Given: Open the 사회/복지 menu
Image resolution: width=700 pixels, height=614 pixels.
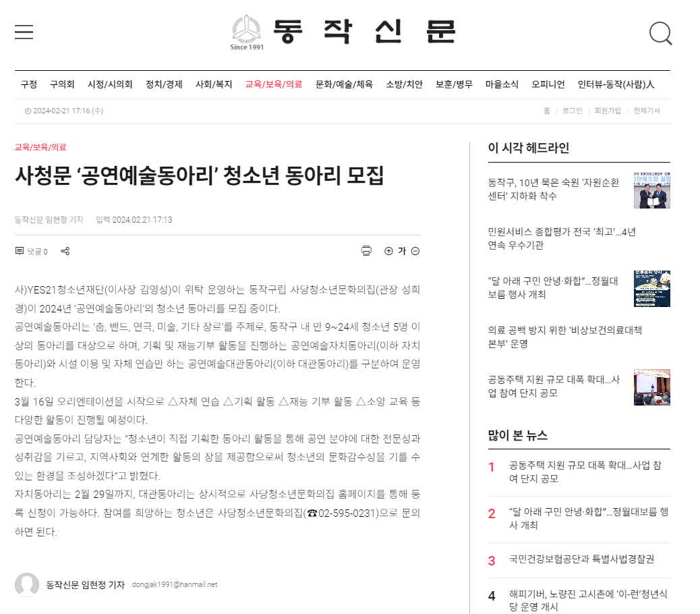Looking at the screenshot, I should (x=214, y=84).
